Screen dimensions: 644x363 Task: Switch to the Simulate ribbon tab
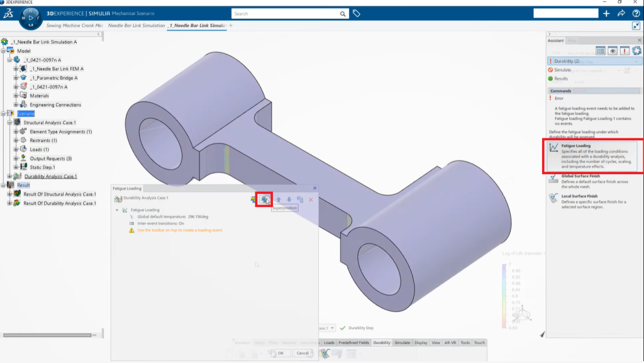(403, 342)
